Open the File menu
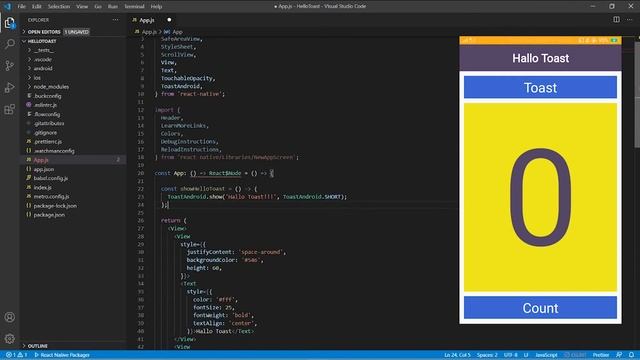Screen dimensions: 640x360 tap(22, 7)
